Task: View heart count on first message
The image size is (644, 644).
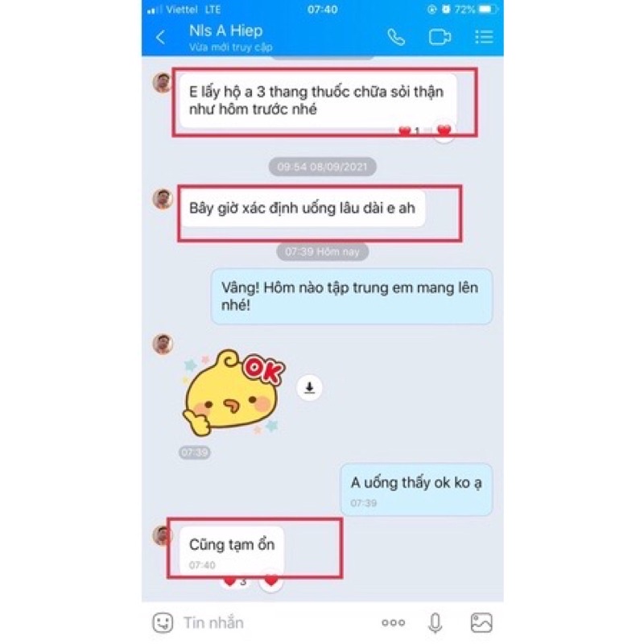Action: tap(409, 131)
